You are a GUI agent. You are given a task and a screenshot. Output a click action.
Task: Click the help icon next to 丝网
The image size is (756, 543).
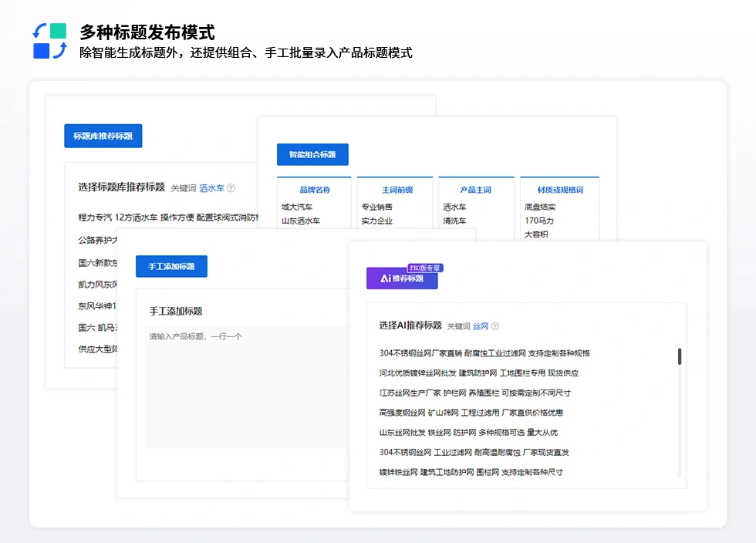(494, 326)
